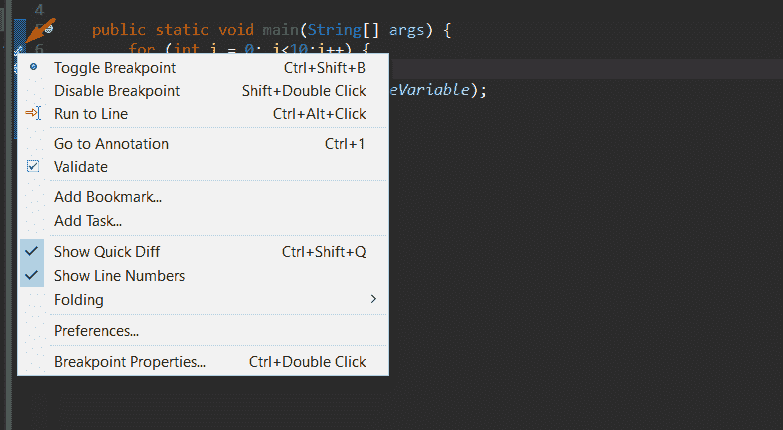Click the Shift+Double Click shortcut text
The image size is (783, 430).
304,90
